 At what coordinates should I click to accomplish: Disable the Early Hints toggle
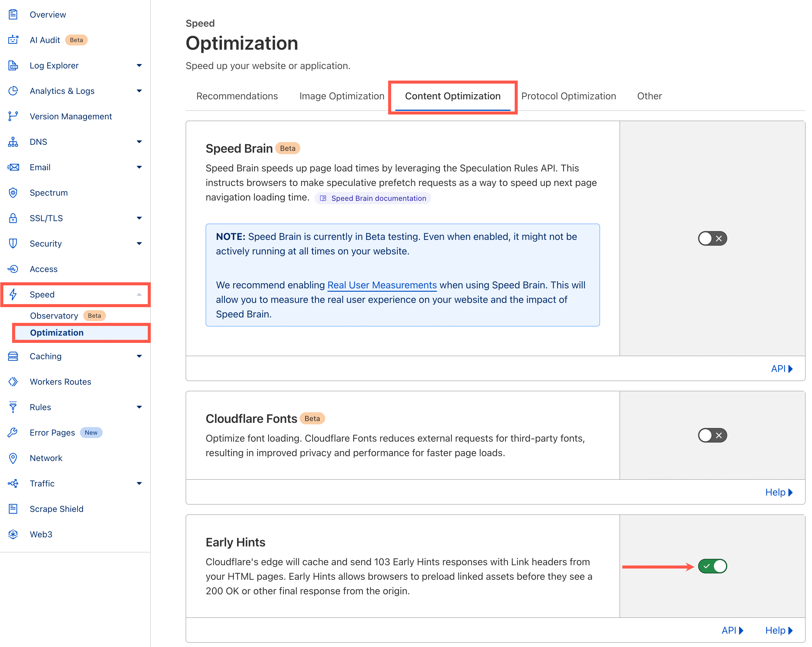(x=712, y=566)
